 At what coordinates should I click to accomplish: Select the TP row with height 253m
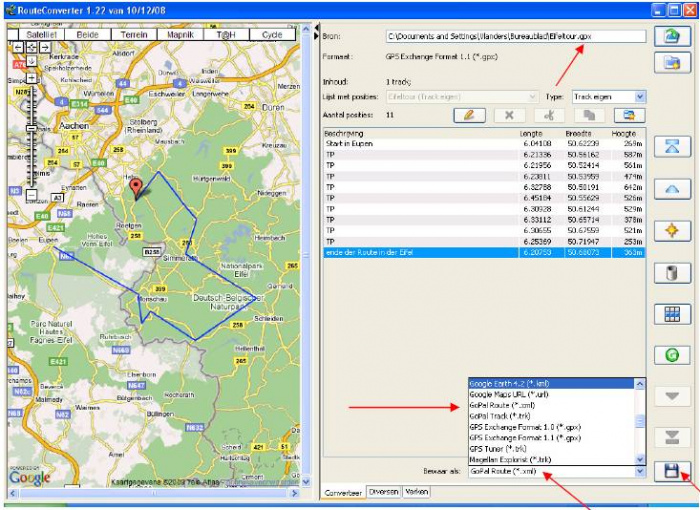tap(484, 242)
